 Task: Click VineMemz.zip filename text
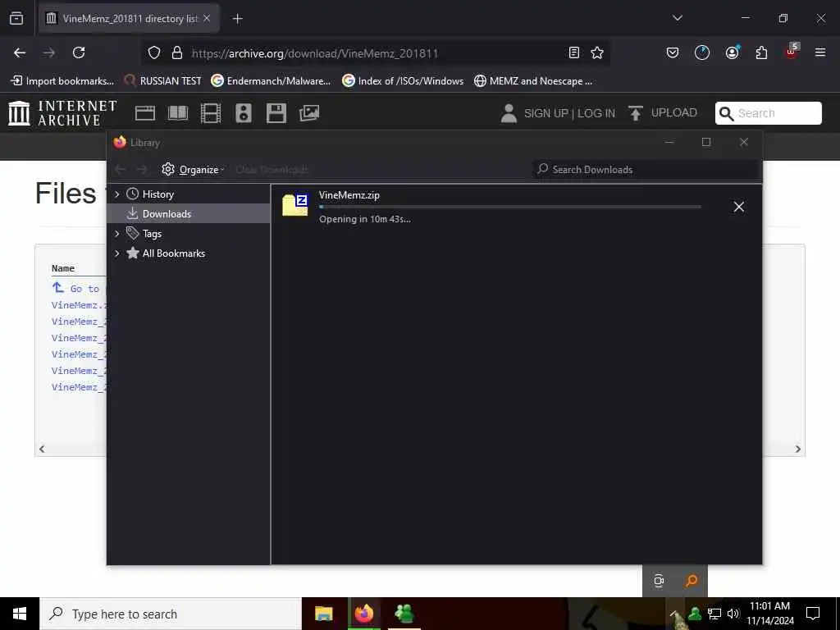(349, 195)
